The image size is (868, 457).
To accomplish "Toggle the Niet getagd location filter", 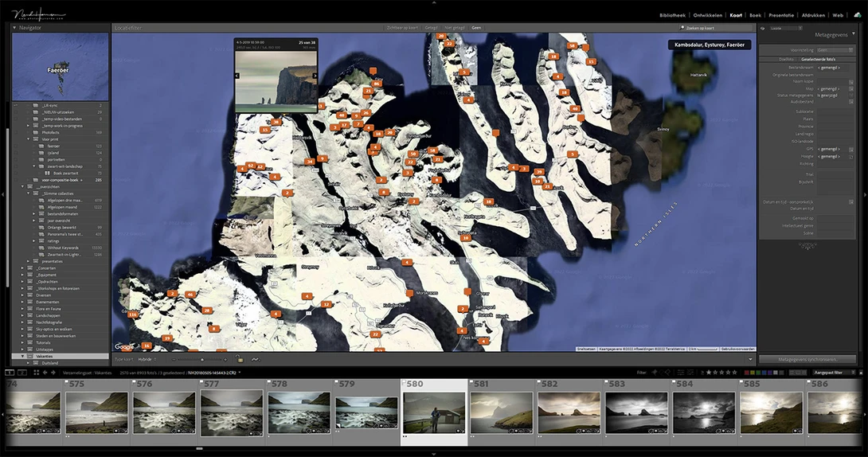I will [x=455, y=28].
